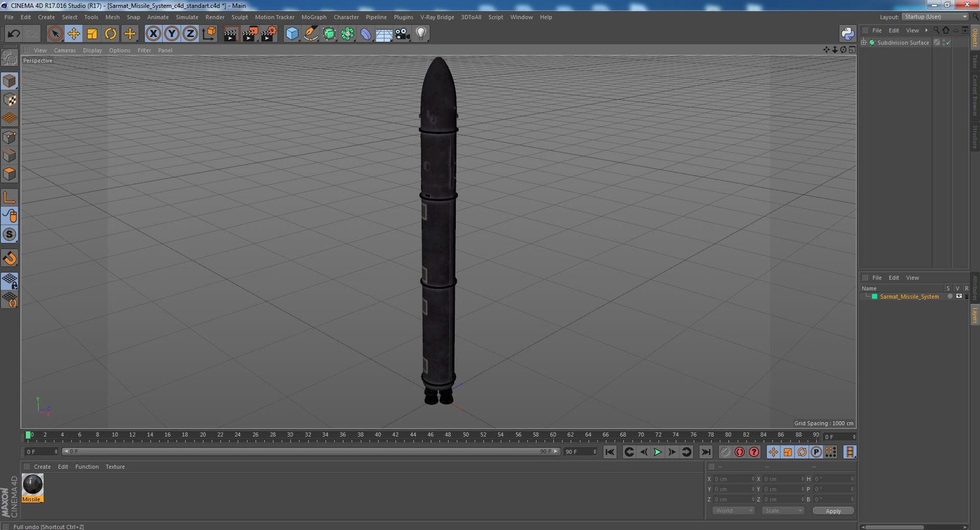Render the active view
980x530 pixels.
point(231,34)
